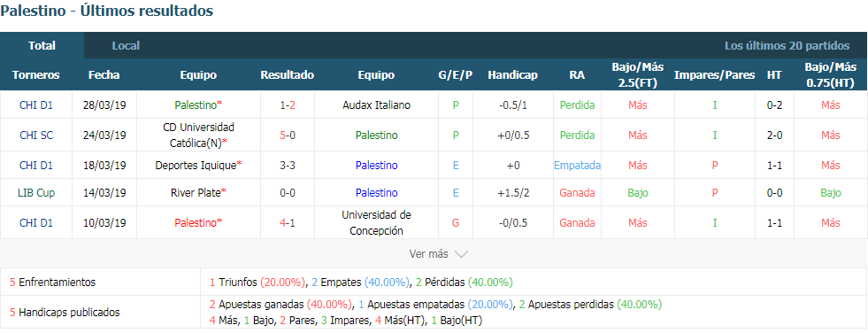Open the Audax Italiano team link
The image size is (868, 333).
pyautogui.click(x=376, y=105)
